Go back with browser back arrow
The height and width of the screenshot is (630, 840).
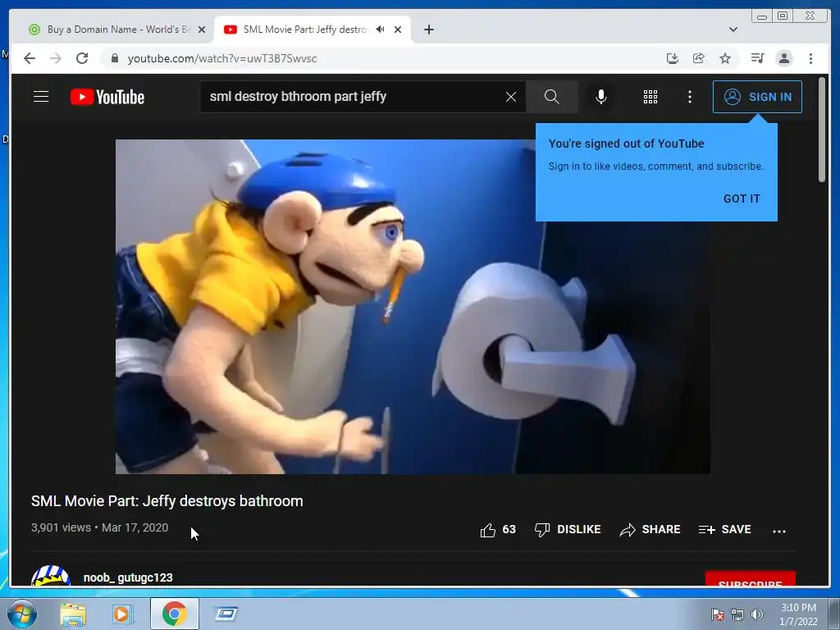30,58
